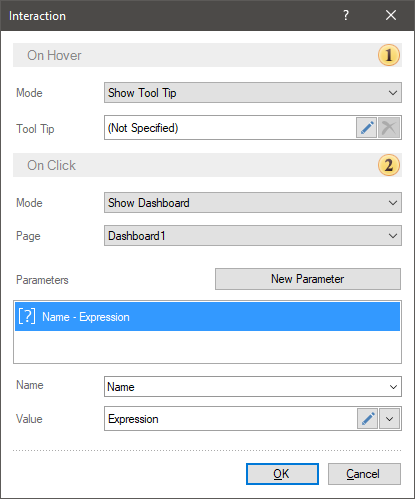The height and width of the screenshot is (499, 415).
Task: Open the Value field dropdown arrow
Action: pos(389,418)
